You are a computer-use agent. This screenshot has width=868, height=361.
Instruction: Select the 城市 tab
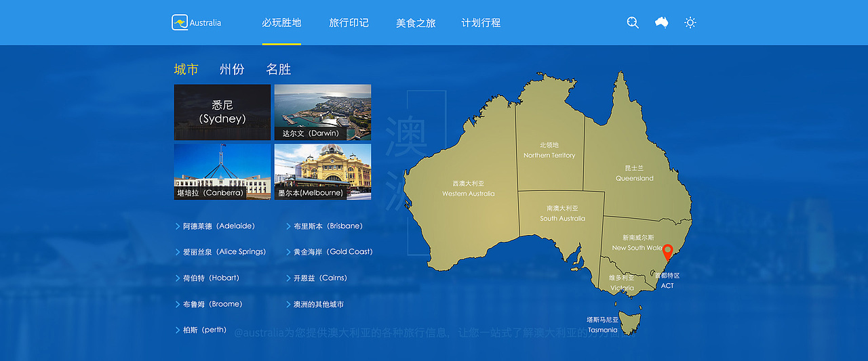point(186,69)
